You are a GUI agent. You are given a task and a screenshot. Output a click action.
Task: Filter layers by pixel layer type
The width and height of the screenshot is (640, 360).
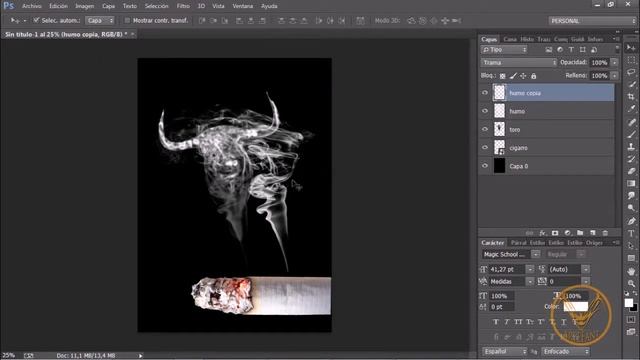click(x=549, y=50)
